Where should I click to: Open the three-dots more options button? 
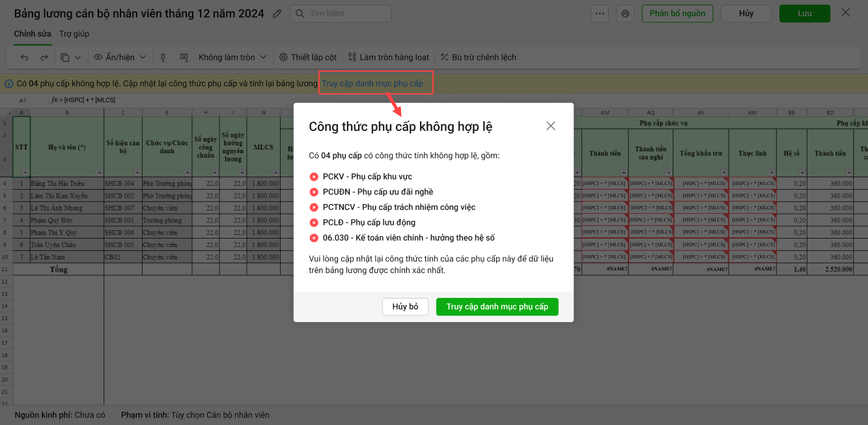(x=600, y=14)
